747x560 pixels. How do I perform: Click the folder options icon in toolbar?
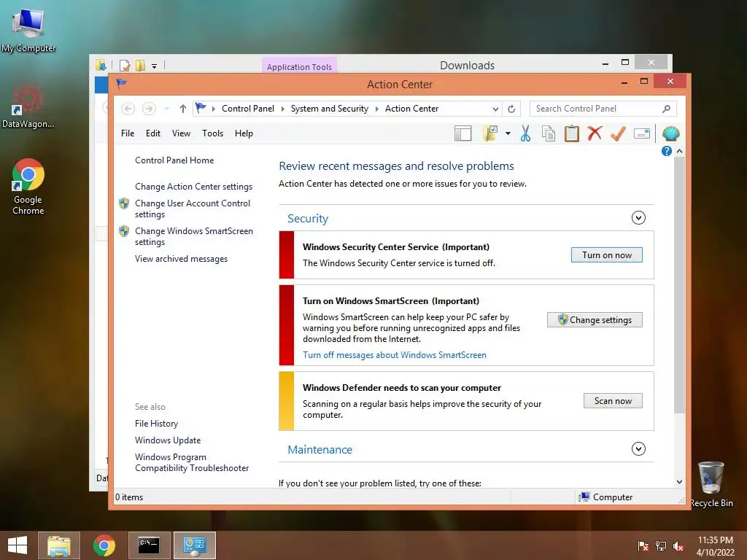point(490,134)
